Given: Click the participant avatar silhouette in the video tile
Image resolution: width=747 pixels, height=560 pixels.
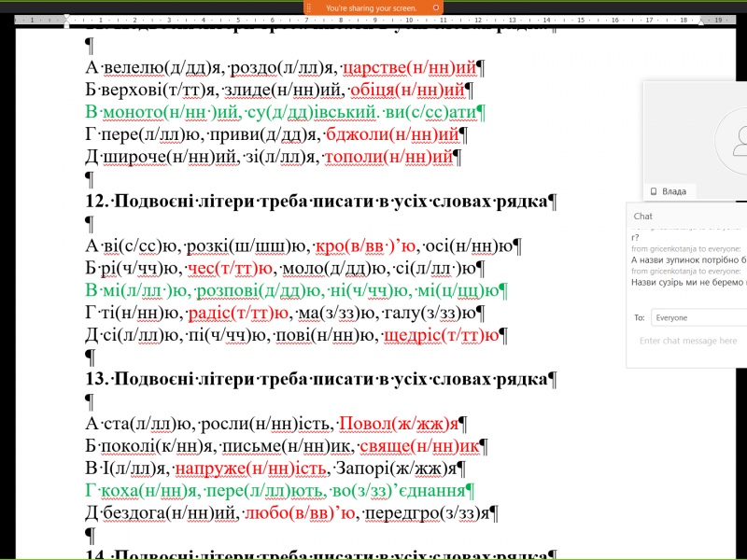Looking at the screenshot, I should click(x=740, y=140).
